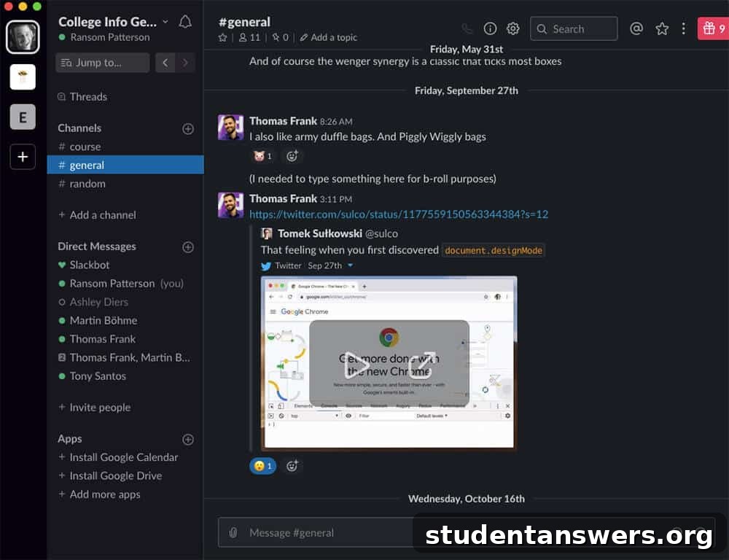The height and width of the screenshot is (560, 729).
Task: Add reaction to the tweet message
Action: [292, 466]
